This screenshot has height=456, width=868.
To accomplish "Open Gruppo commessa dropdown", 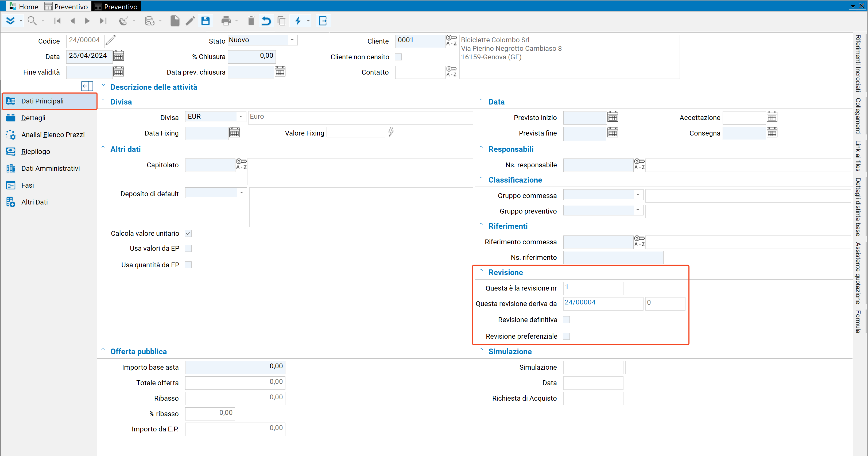I will tap(638, 195).
